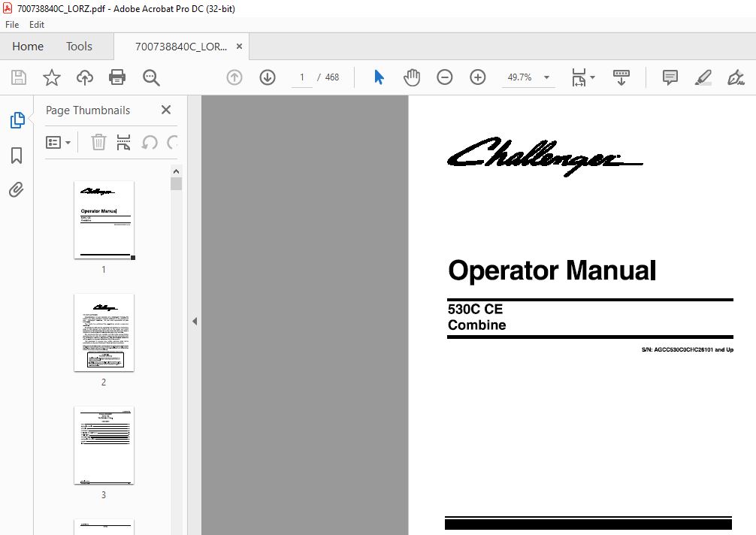Zoom out with minus button

click(x=445, y=77)
